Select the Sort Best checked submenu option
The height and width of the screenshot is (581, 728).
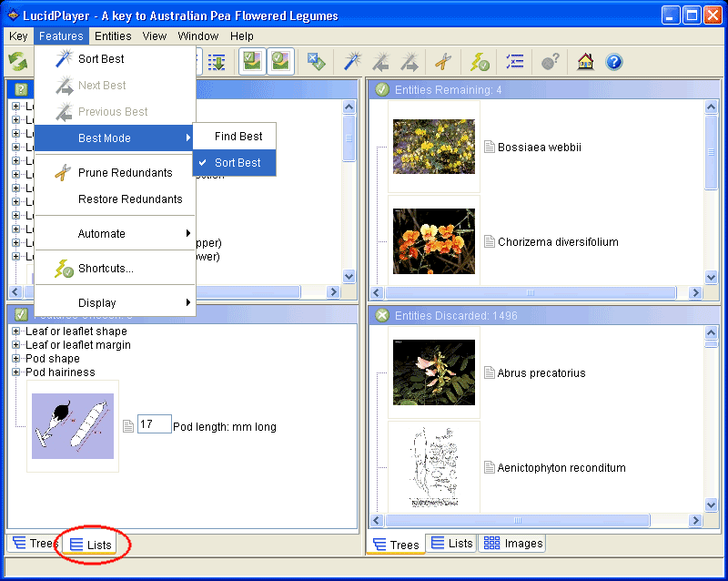pos(238,163)
